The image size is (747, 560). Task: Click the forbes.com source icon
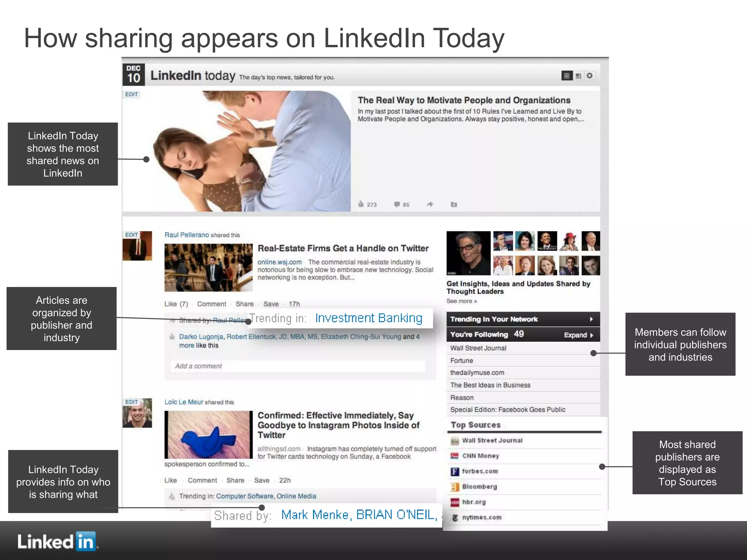(x=454, y=472)
